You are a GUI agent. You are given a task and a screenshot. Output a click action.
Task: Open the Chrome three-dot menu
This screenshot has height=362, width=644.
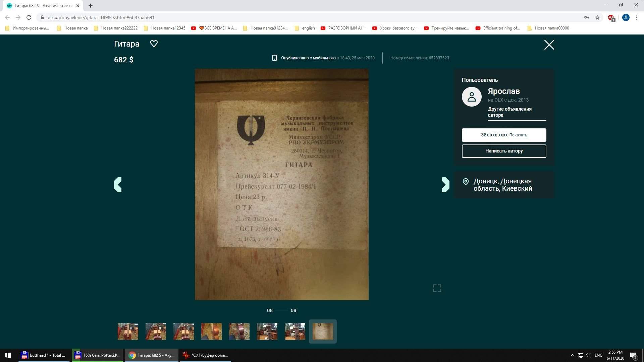coord(637,17)
